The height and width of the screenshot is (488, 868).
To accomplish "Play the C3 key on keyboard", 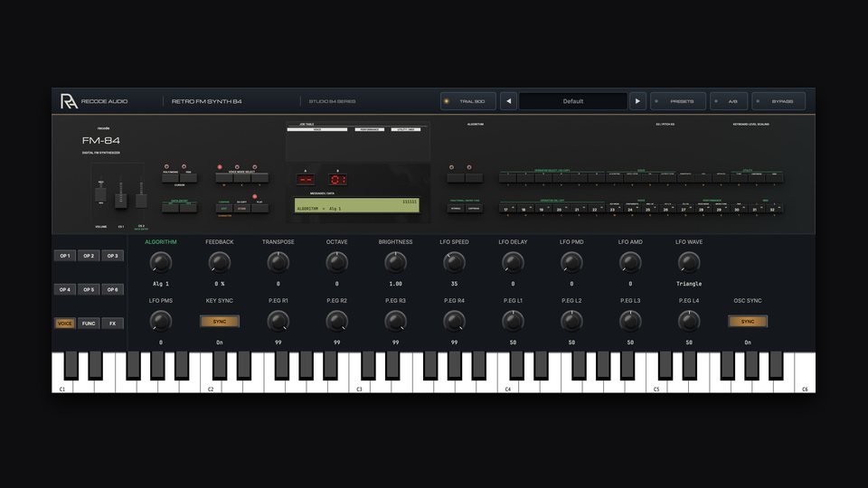I will coord(359,385).
